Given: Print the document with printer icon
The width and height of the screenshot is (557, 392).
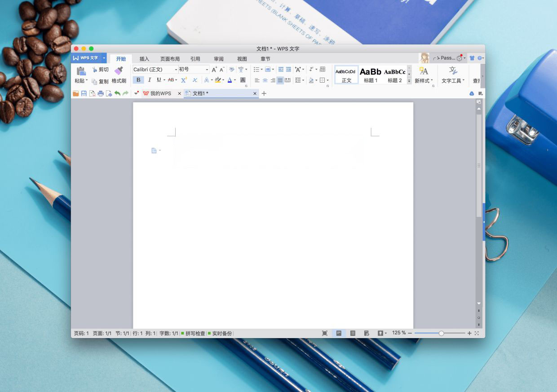Looking at the screenshot, I should click(101, 93).
